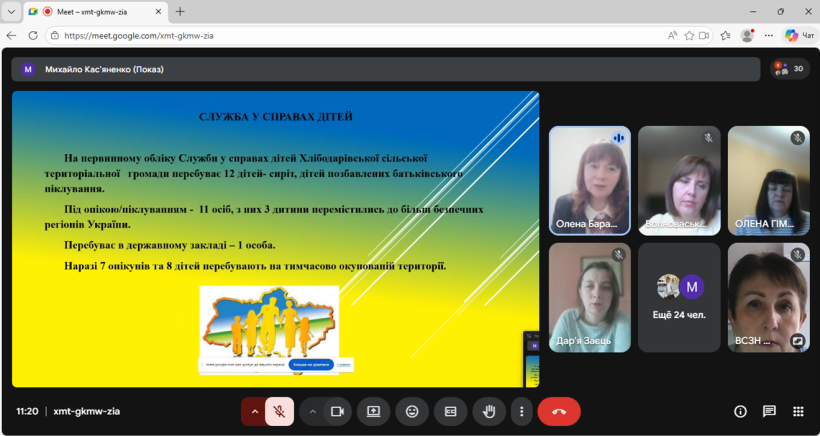Open the Copilot Чат button
This screenshot has height=436, width=820.
(x=799, y=36)
